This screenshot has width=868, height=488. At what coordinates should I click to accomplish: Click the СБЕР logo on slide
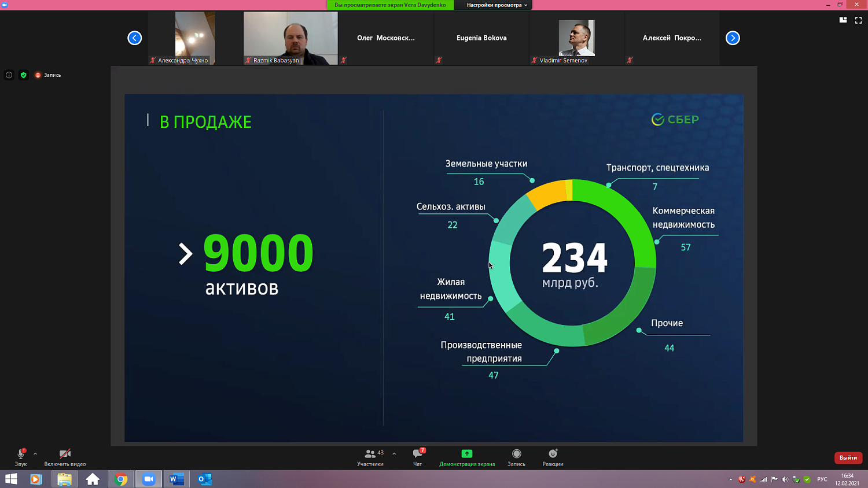coord(675,120)
